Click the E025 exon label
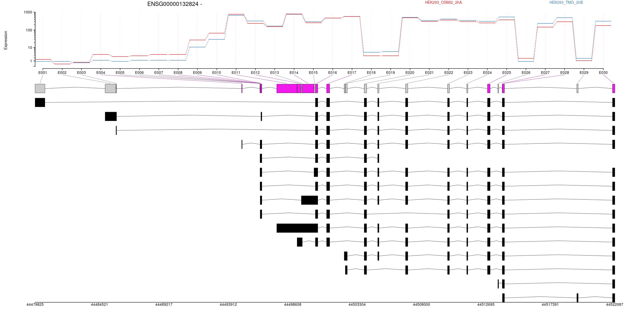 point(507,73)
